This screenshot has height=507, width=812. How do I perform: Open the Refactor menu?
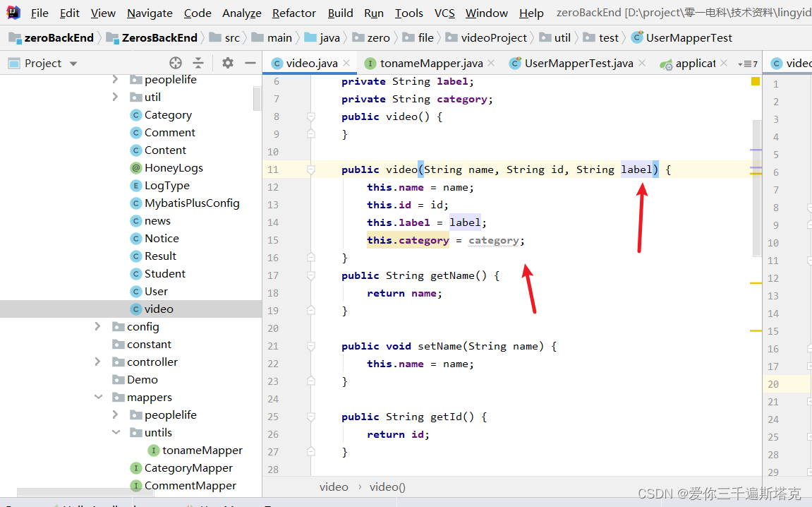coord(293,13)
